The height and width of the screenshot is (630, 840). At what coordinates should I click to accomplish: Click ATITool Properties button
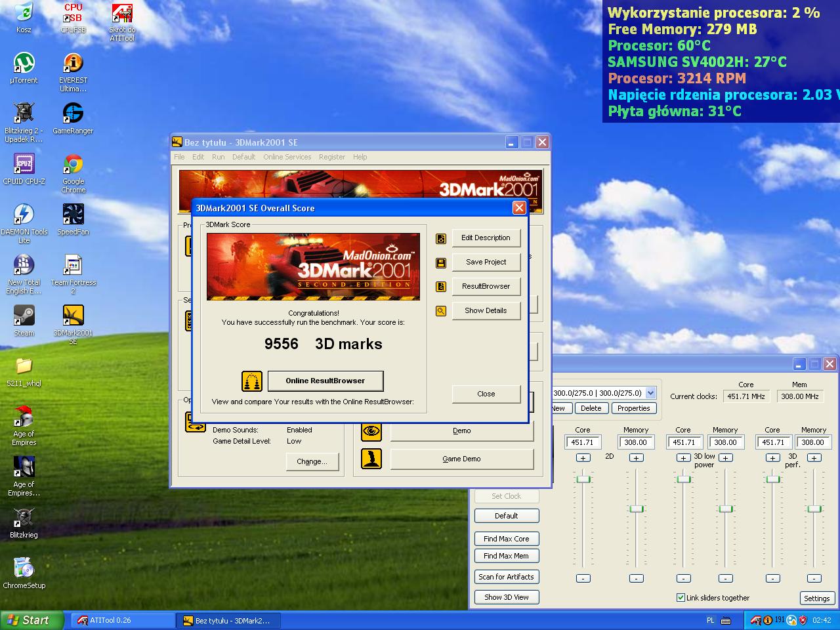coord(634,408)
